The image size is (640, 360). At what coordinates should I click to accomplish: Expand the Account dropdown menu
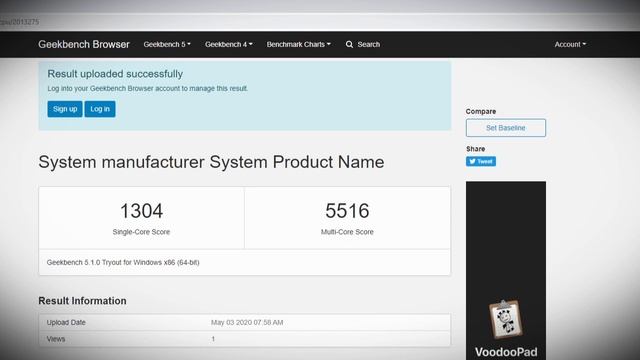(x=570, y=44)
